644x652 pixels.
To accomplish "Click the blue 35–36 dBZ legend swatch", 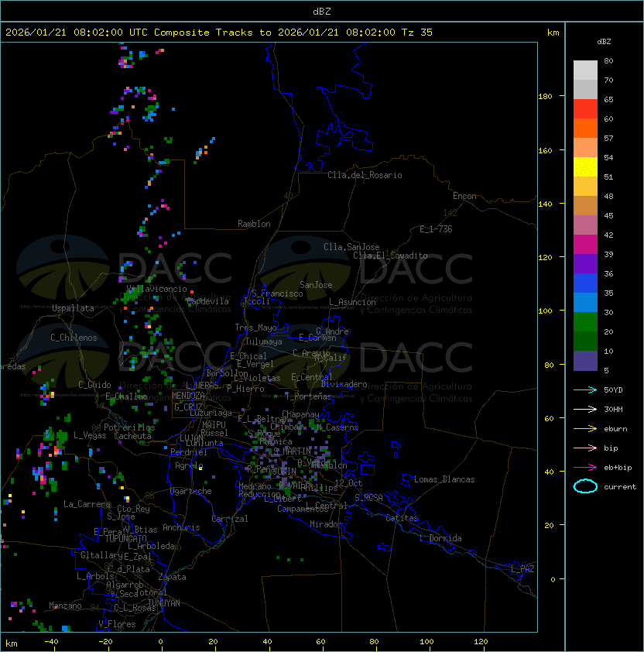I will coord(585,283).
